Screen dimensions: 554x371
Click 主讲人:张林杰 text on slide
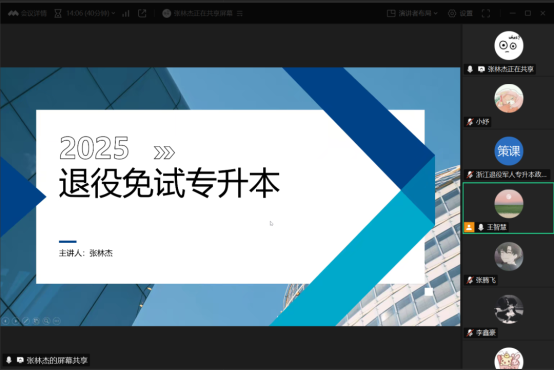[86, 253]
